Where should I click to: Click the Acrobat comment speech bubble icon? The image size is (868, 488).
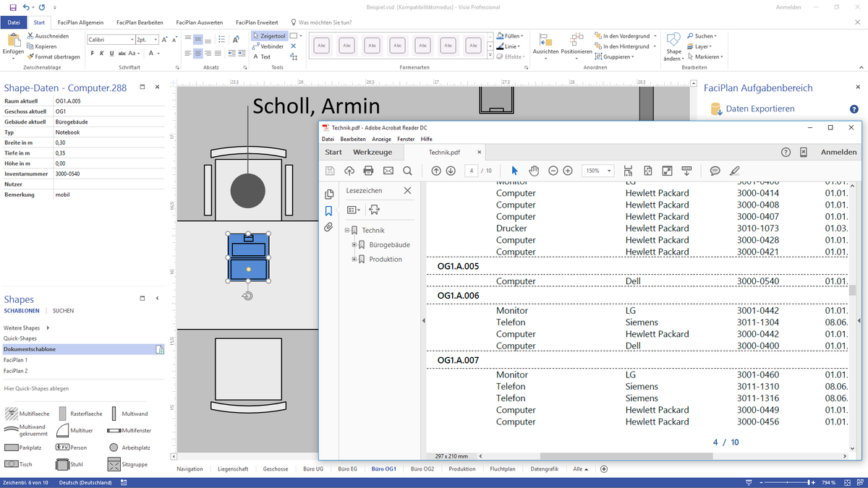(715, 171)
